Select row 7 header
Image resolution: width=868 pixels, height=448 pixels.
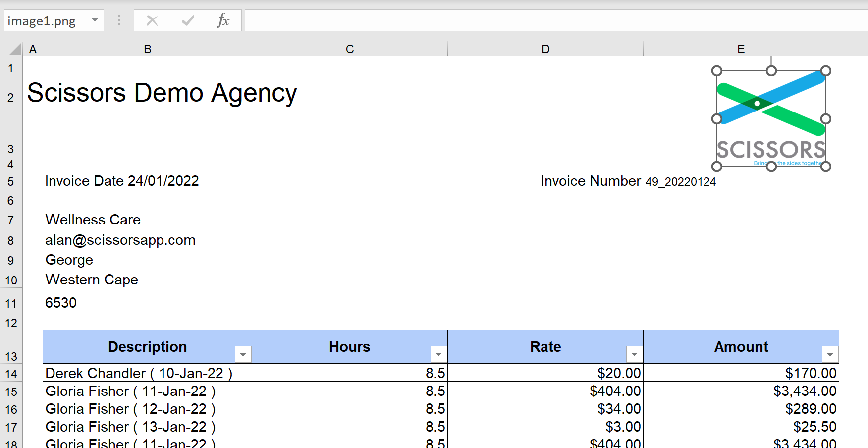click(11, 221)
